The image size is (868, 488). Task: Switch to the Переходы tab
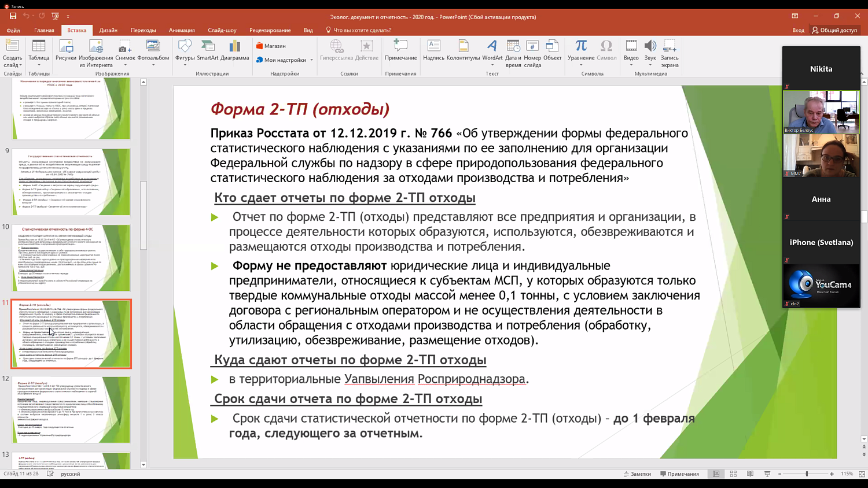pos(143,30)
